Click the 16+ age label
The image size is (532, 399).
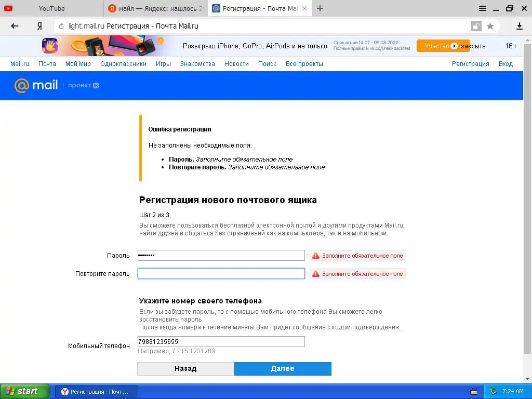pyautogui.click(x=511, y=46)
